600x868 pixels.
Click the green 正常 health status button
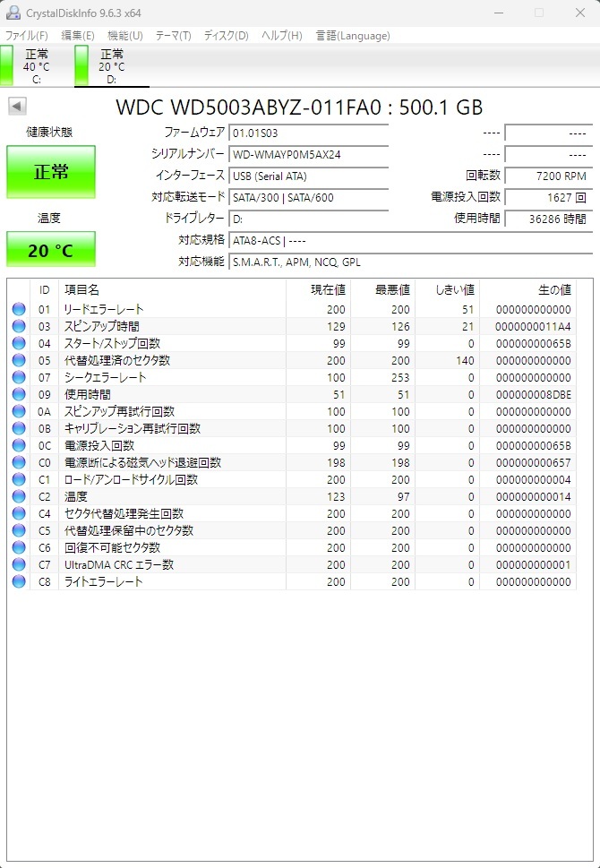coord(51,172)
